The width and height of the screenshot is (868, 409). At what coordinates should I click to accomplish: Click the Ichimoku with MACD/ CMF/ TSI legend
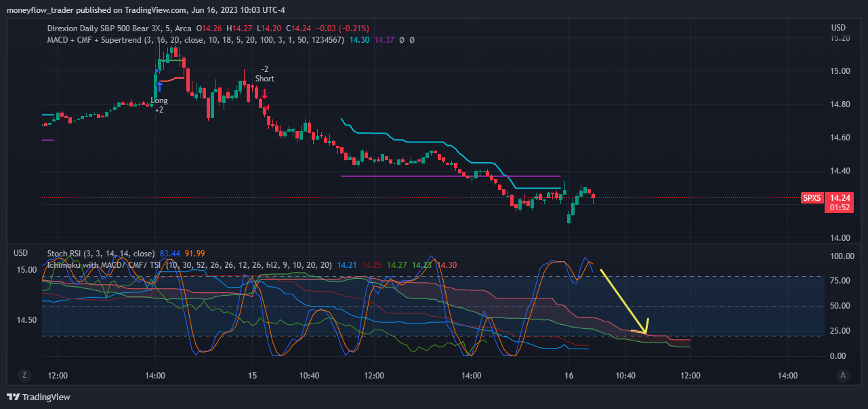point(190,265)
